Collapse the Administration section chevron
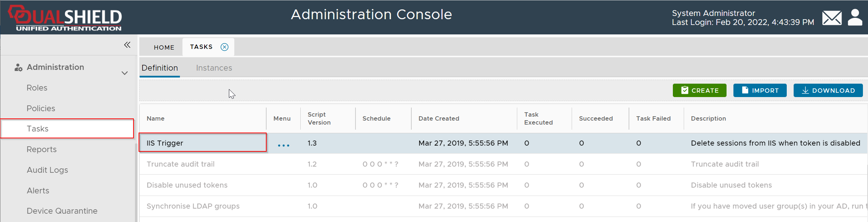This screenshot has width=868, height=222. point(124,73)
